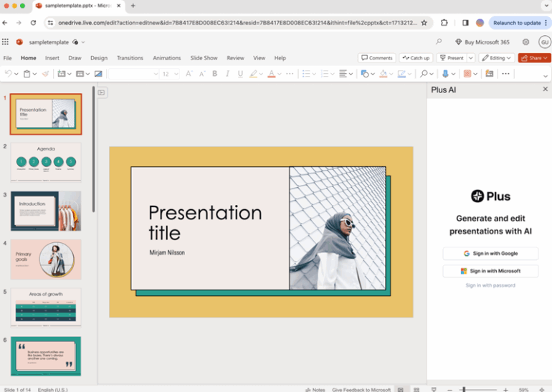Click the Format Painter icon
Screen dimensions: 552x392
(46, 74)
